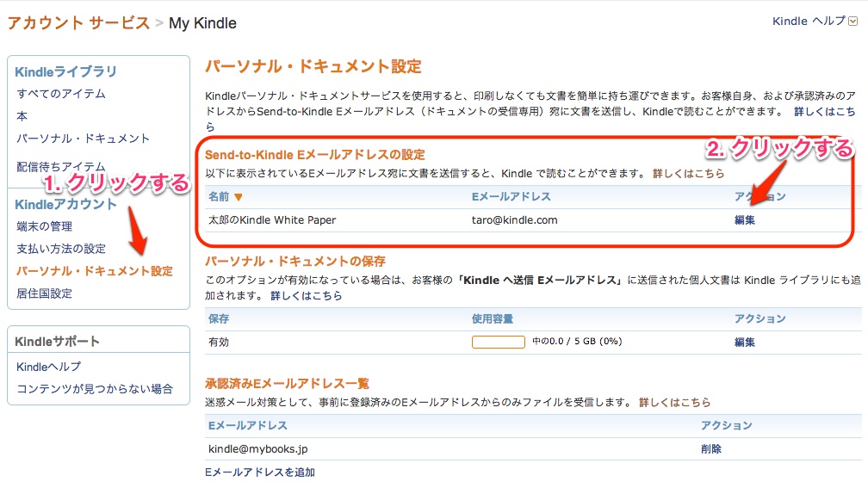The width and height of the screenshot is (868, 494).
Task: Select 本 in the sidebar
Action: [22, 116]
